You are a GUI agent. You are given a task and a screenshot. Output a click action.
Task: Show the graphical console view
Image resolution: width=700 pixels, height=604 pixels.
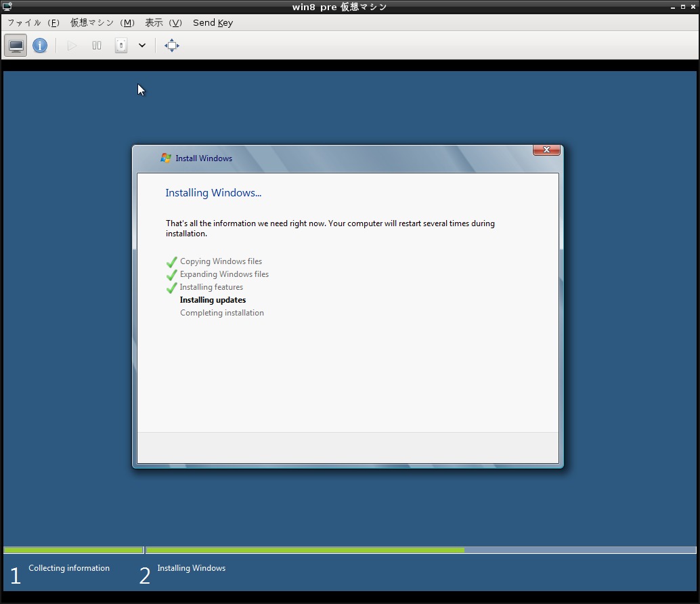point(16,45)
